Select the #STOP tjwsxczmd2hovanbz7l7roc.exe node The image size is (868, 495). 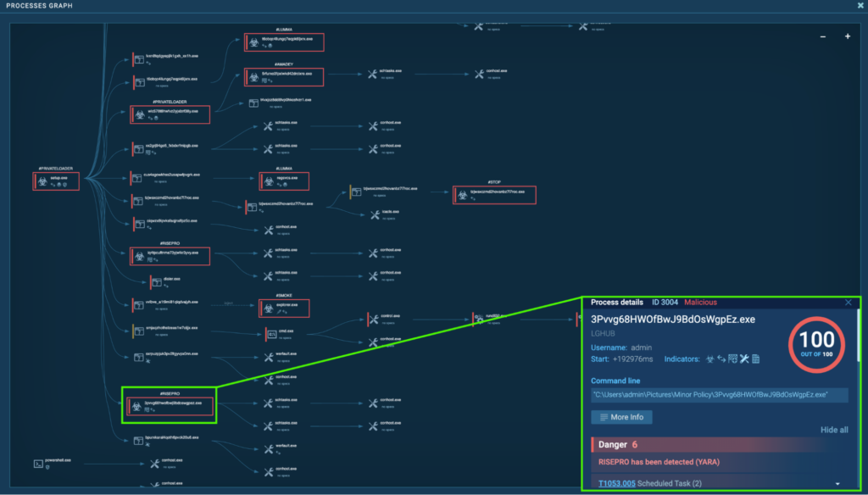[x=495, y=195]
